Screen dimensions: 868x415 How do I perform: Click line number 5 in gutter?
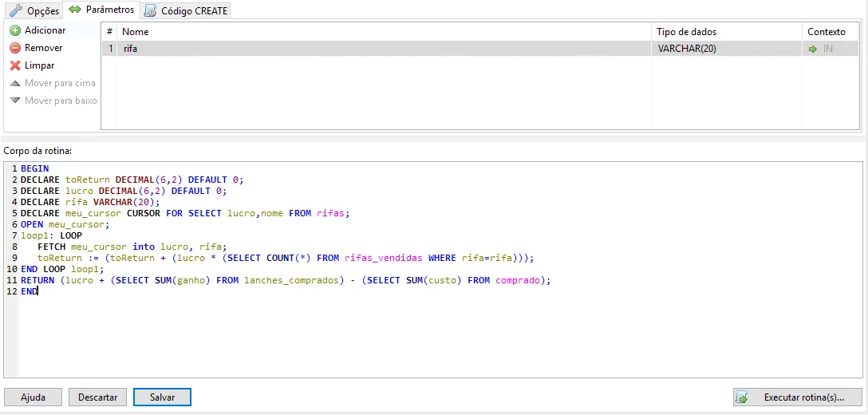[14, 213]
